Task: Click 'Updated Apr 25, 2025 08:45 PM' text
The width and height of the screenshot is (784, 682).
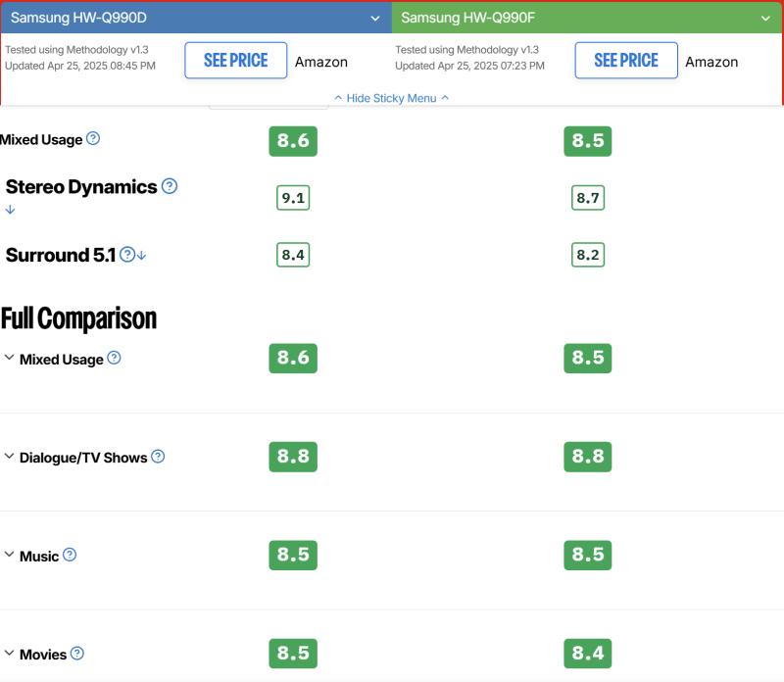Action: point(80,66)
